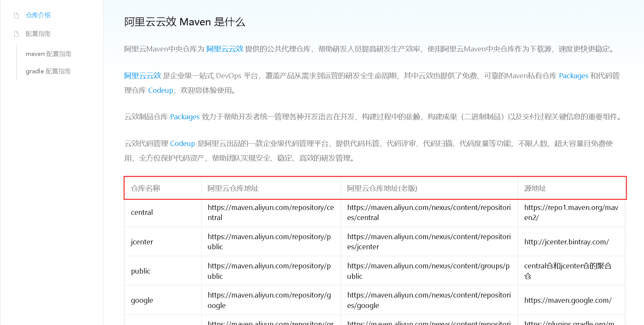Click the 源地址 column header
The height and width of the screenshot is (325, 644).
click(x=571, y=188)
